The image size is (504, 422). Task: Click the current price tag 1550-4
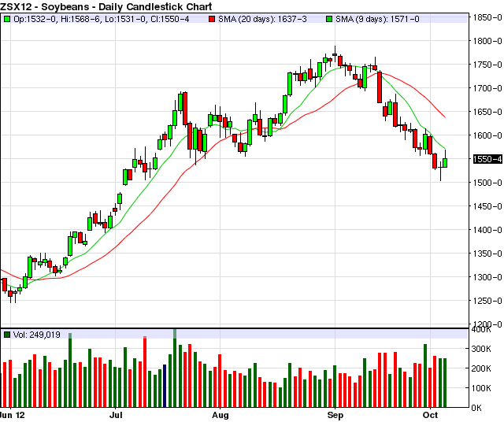(x=487, y=159)
